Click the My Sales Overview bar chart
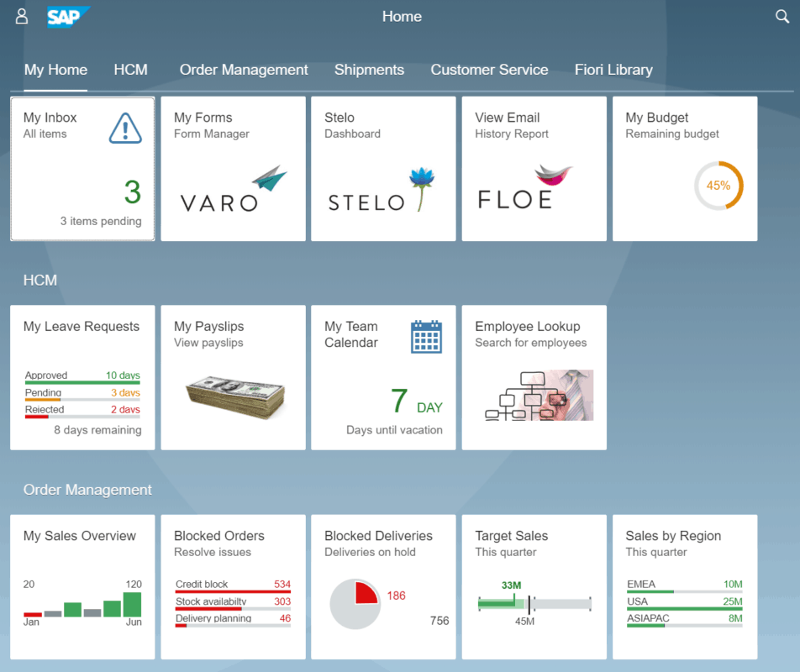 coord(82,605)
